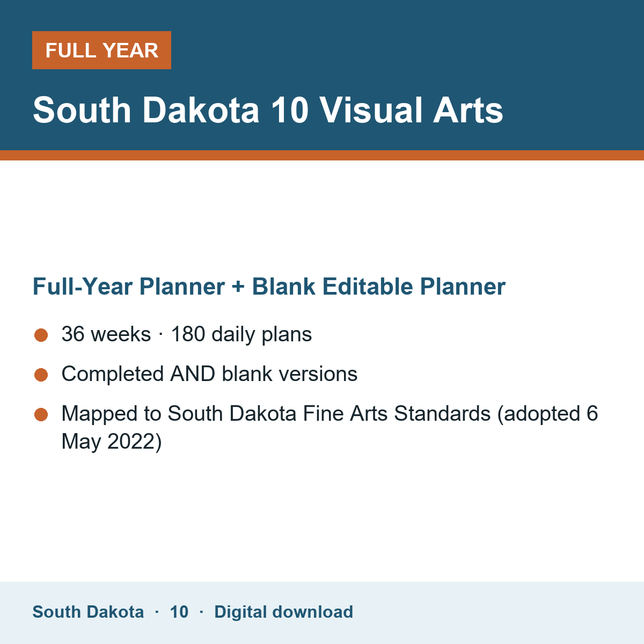Image resolution: width=644 pixels, height=644 pixels.
Task: Select the May 2022) continuation line
Action: pos(112,442)
